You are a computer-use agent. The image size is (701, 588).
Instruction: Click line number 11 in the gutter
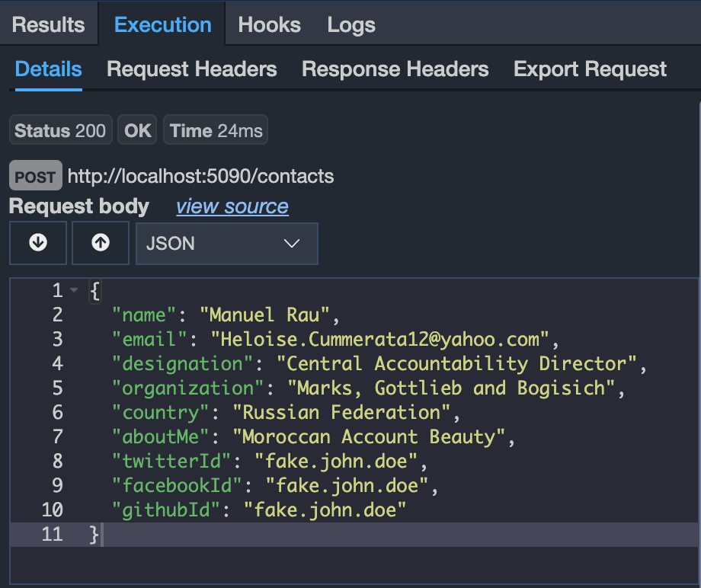click(x=52, y=535)
